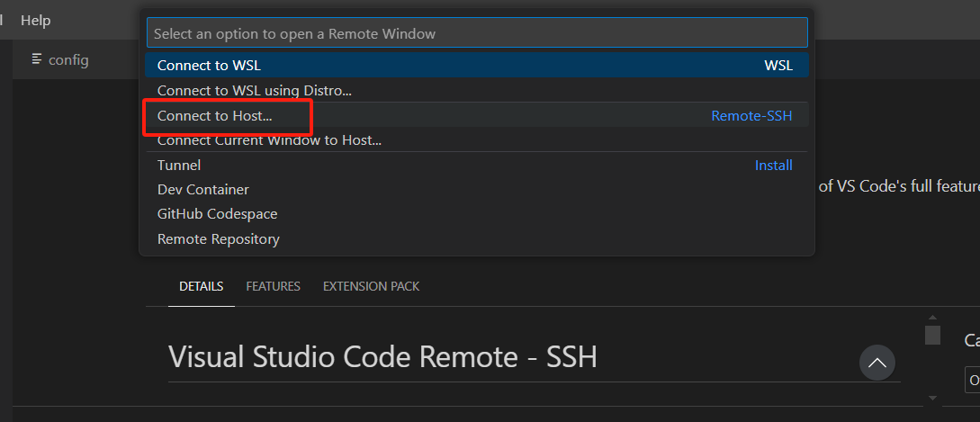Choose Remote Repository option

click(x=477, y=238)
